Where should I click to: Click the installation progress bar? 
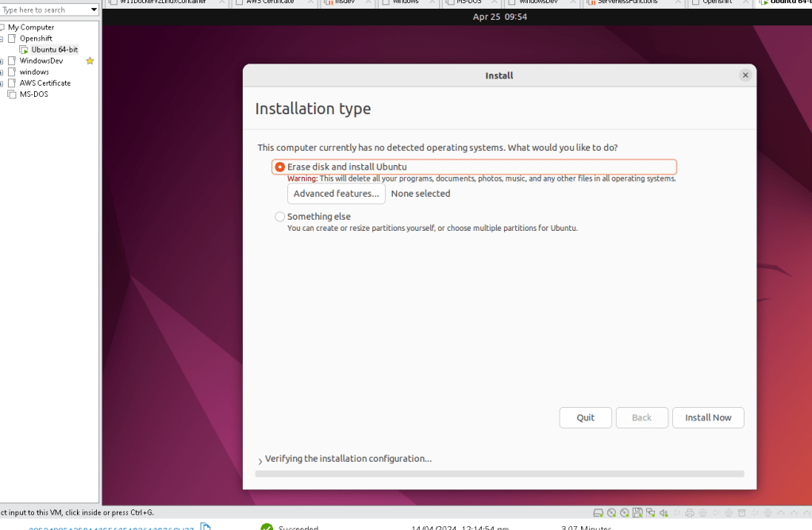click(499, 474)
